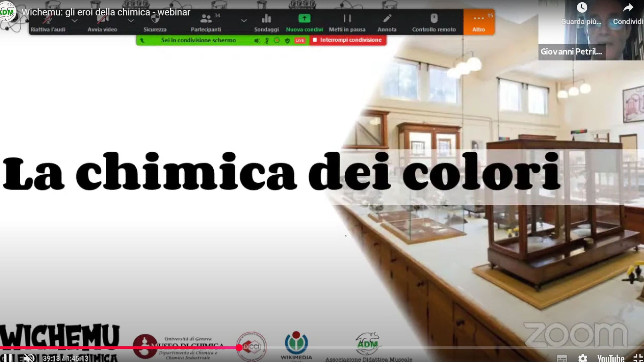Click the Condividi share arrow

point(628,8)
